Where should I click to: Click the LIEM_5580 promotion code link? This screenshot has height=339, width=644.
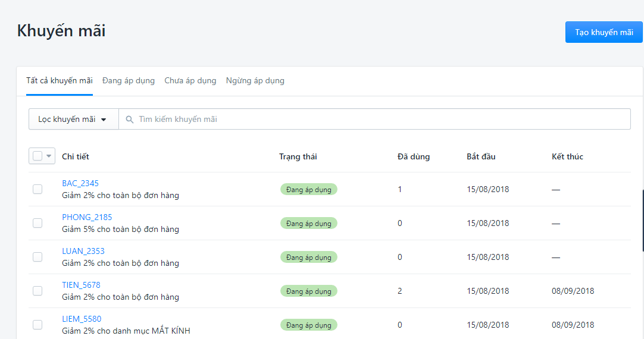[x=82, y=319]
